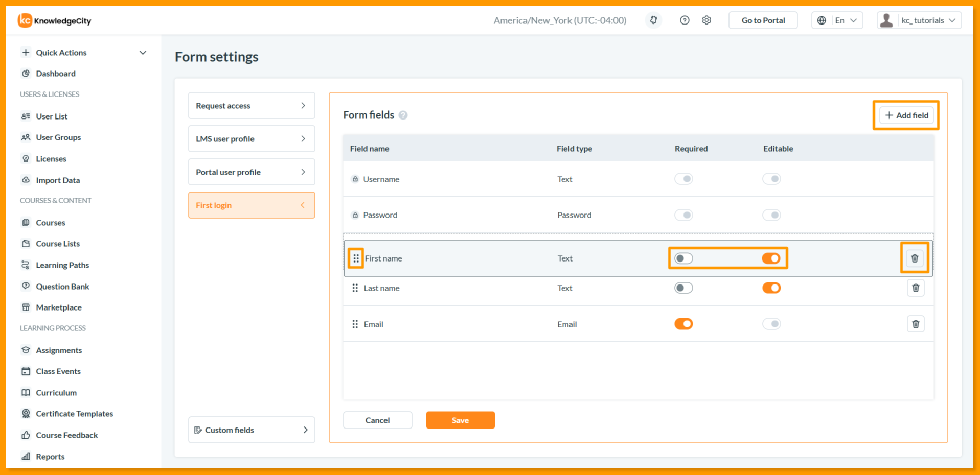Grab the First name drag handle

coord(356,258)
